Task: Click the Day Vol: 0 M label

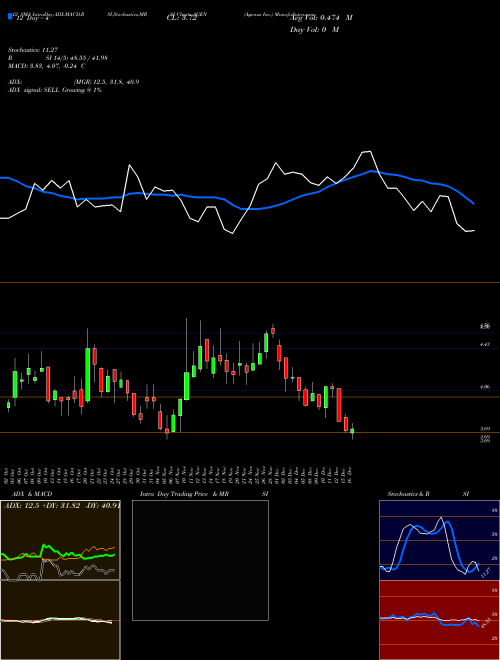Action: coord(314,30)
